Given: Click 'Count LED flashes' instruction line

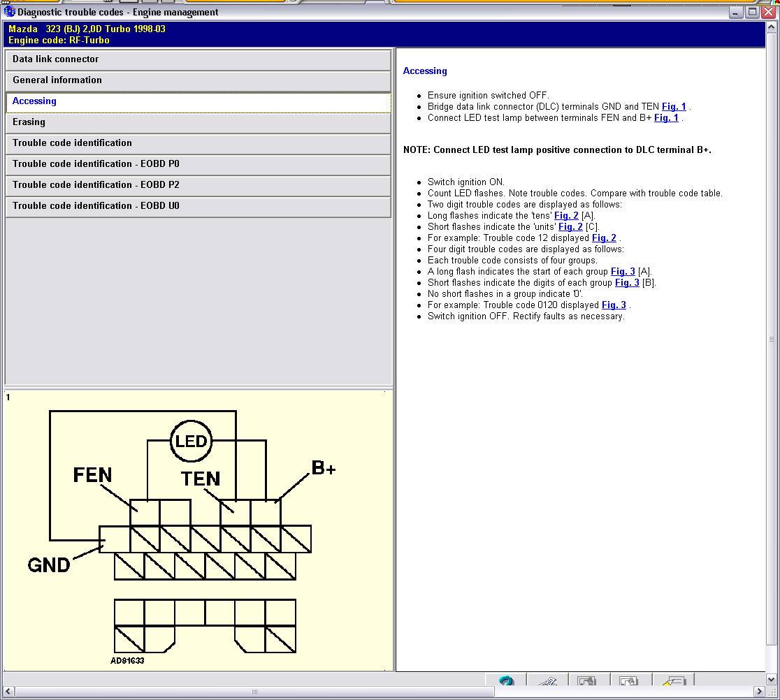Looking at the screenshot, I should click(575, 193).
